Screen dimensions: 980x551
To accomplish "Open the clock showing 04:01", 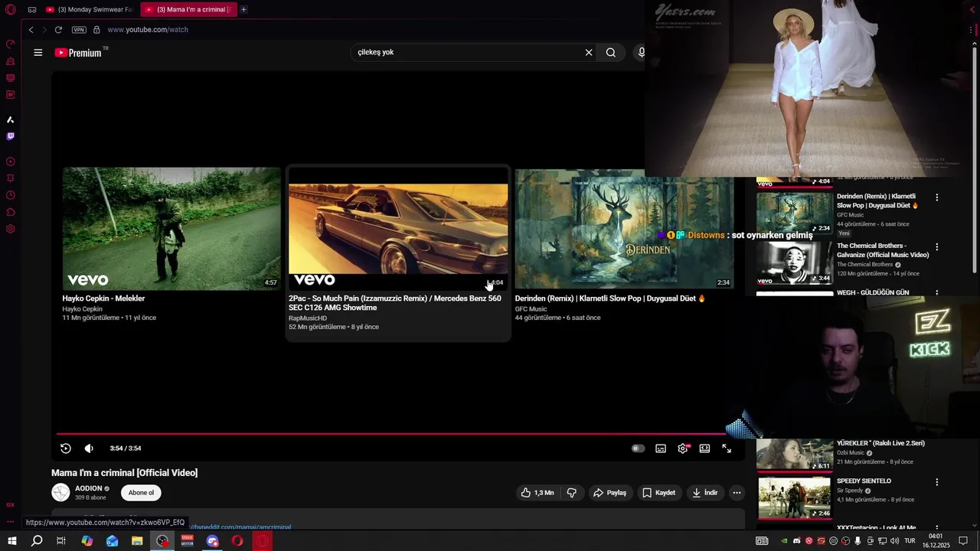I will click(x=936, y=541).
